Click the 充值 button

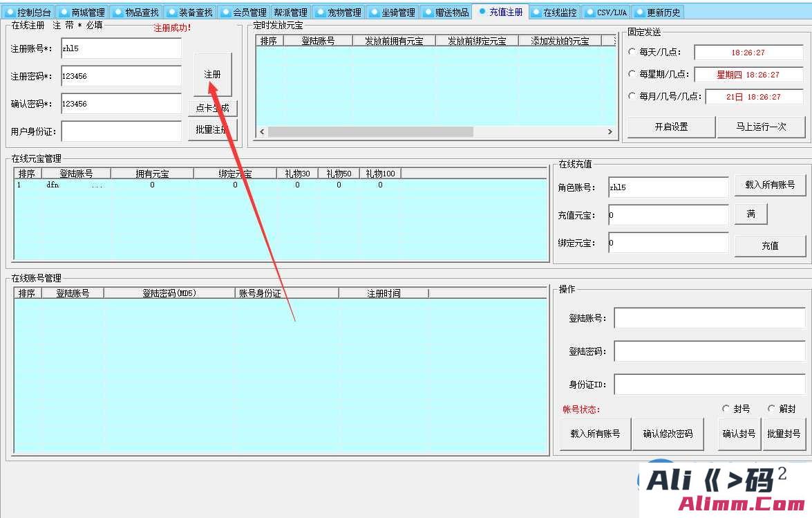click(770, 246)
